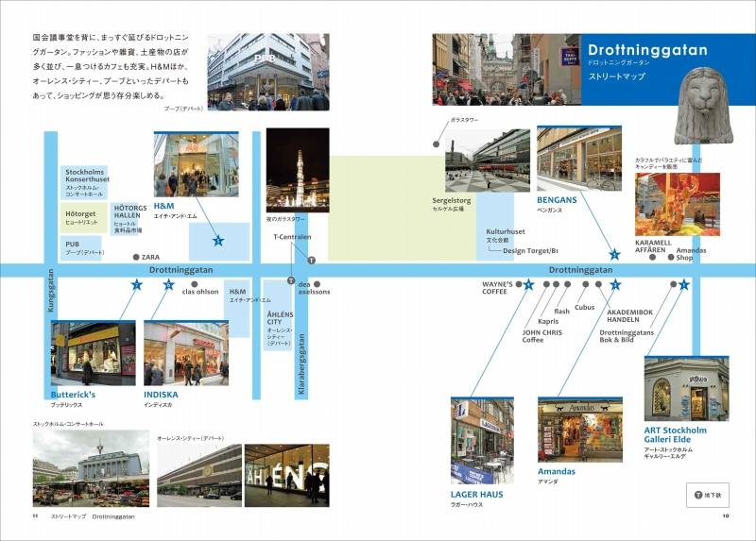Click the star marker below BENGANS photo
Screen dimensions: 756x541
point(614,254)
